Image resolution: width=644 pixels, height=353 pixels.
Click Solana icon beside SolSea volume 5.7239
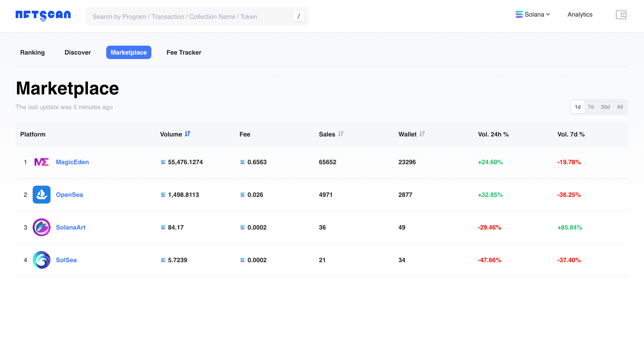pyautogui.click(x=163, y=260)
